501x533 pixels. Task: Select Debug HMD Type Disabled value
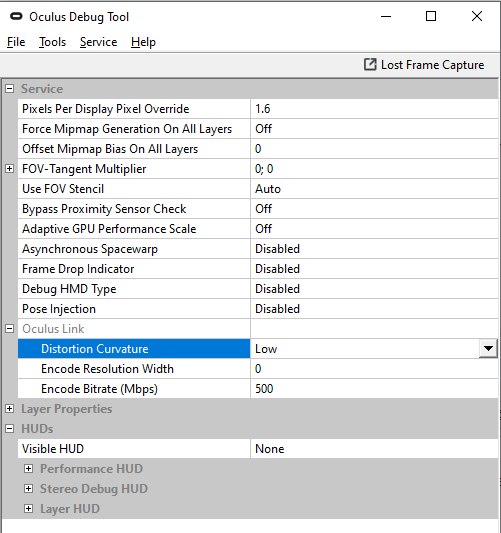click(374, 289)
